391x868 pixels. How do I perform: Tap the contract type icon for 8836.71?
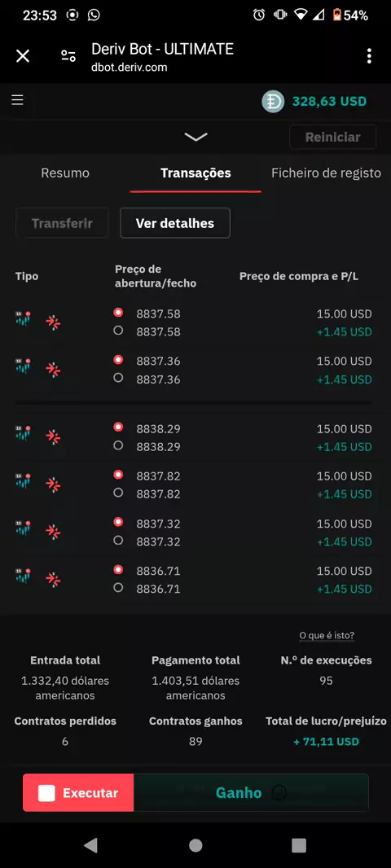(x=53, y=580)
